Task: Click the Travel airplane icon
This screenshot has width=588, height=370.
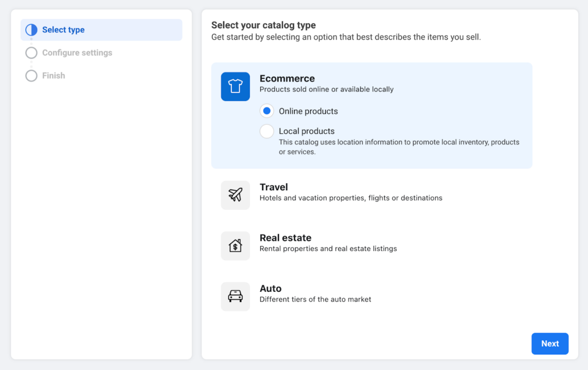Action: pyautogui.click(x=235, y=195)
